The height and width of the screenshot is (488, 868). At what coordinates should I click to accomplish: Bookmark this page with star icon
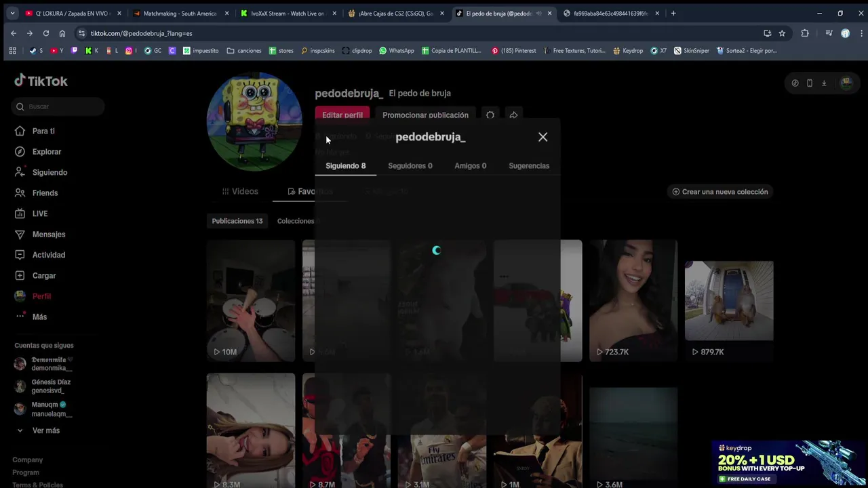[782, 33]
